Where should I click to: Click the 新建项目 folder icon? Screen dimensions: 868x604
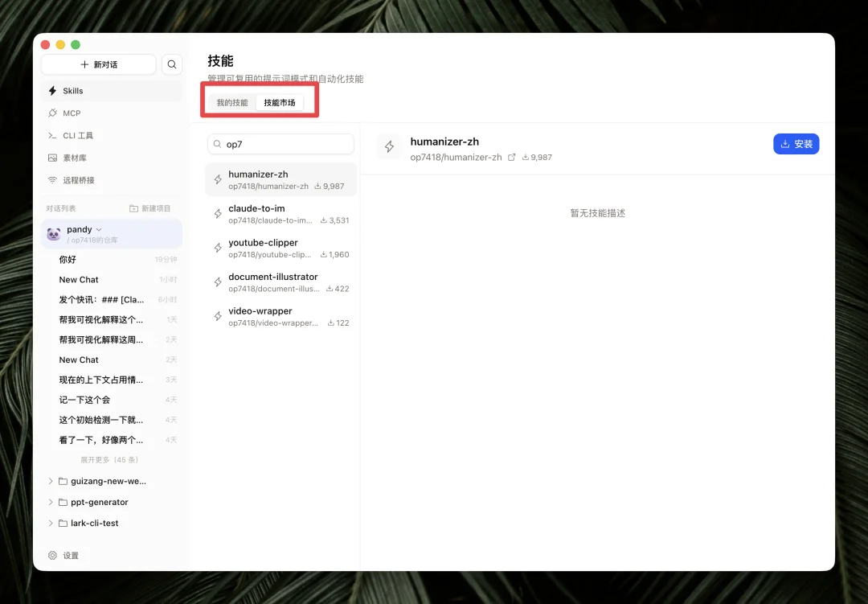134,207
